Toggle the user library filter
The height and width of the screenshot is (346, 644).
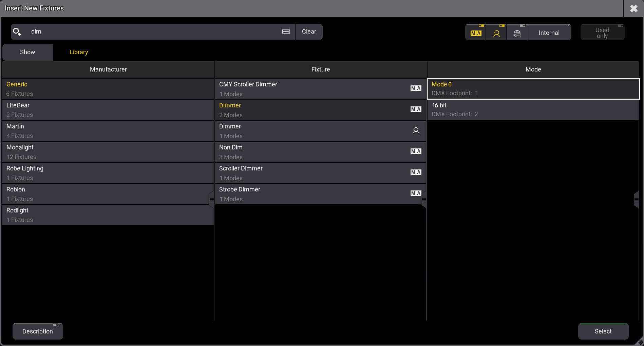496,33
